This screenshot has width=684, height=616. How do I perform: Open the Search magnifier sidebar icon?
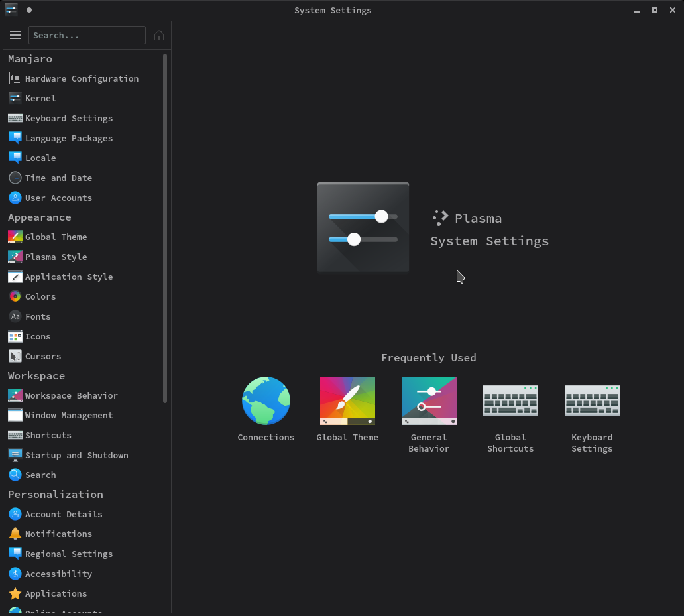(x=15, y=475)
